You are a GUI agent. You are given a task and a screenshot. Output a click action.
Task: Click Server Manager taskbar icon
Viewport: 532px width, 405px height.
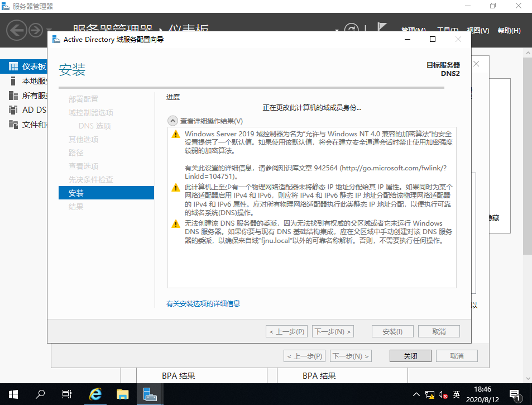point(150,394)
